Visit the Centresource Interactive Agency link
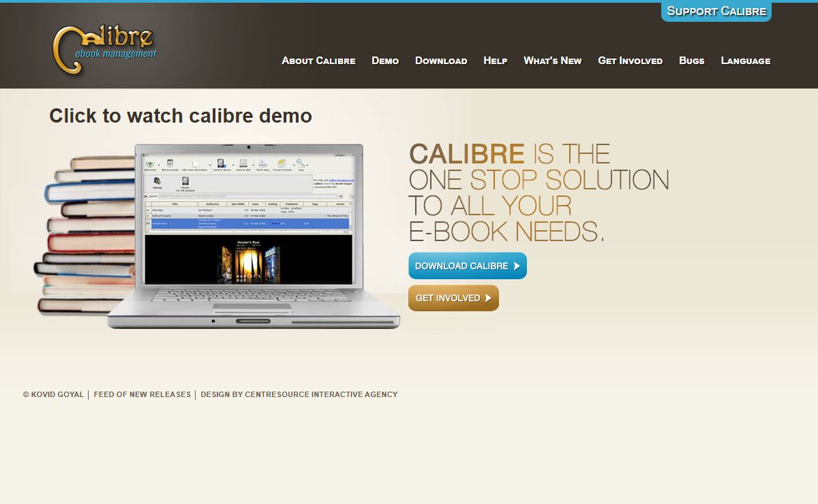Image resolution: width=818 pixels, height=504 pixels. (x=321, y=394)
